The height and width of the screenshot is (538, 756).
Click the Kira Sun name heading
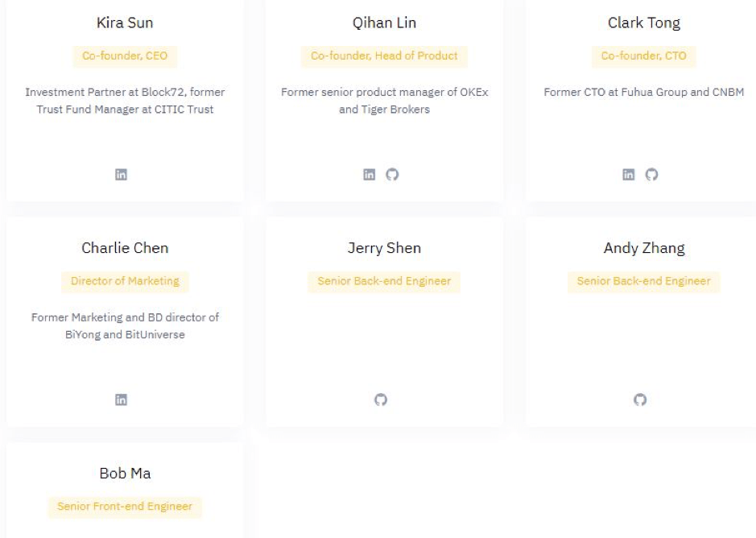point(125,23)
